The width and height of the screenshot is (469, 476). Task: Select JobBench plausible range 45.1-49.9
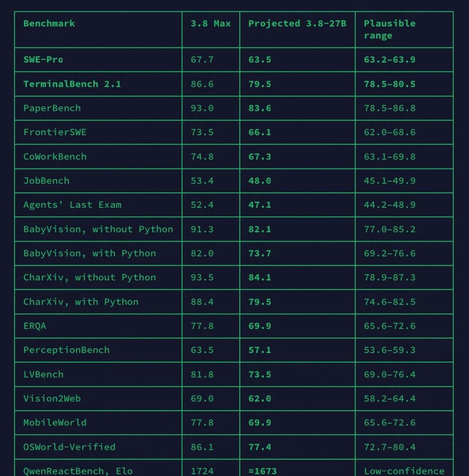click(x=390, y=181)
